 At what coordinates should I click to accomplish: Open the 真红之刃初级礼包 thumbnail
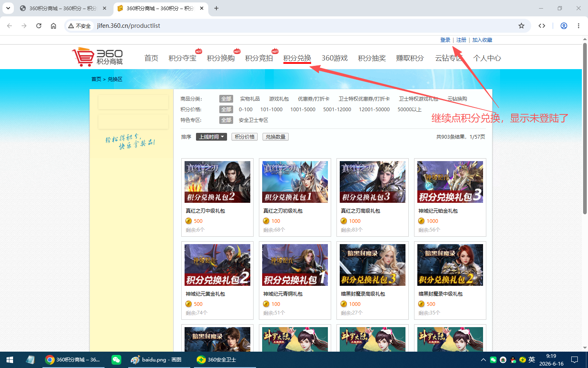point(295,182)
